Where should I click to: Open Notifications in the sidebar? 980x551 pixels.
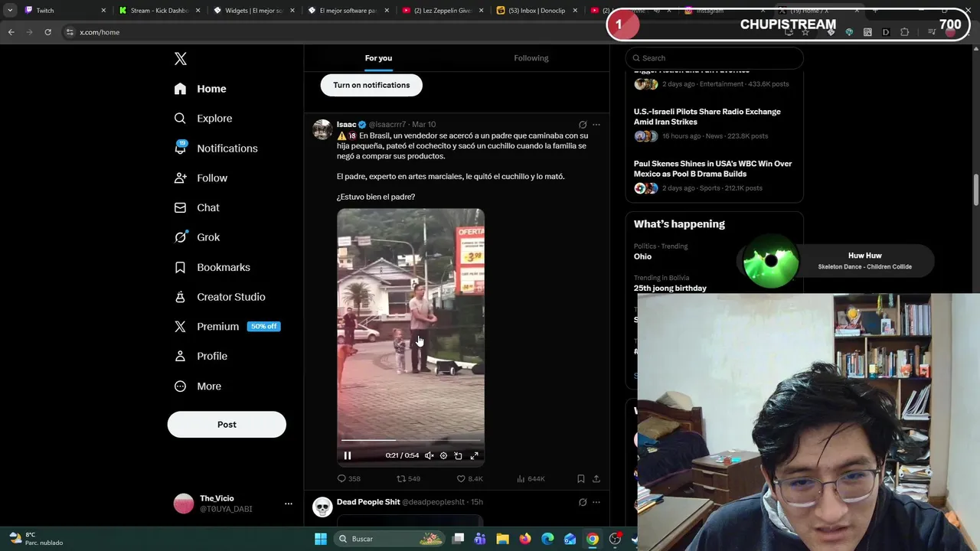point(216,148)
